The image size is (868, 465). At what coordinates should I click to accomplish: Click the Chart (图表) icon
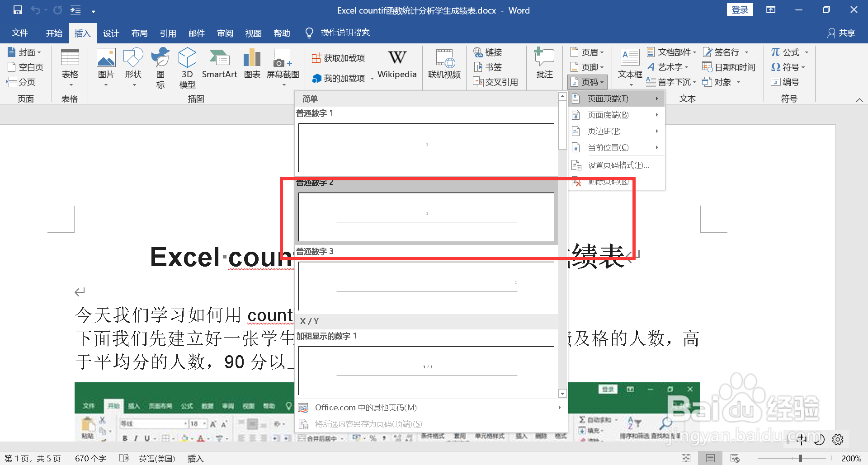click(x=252, y=64)
